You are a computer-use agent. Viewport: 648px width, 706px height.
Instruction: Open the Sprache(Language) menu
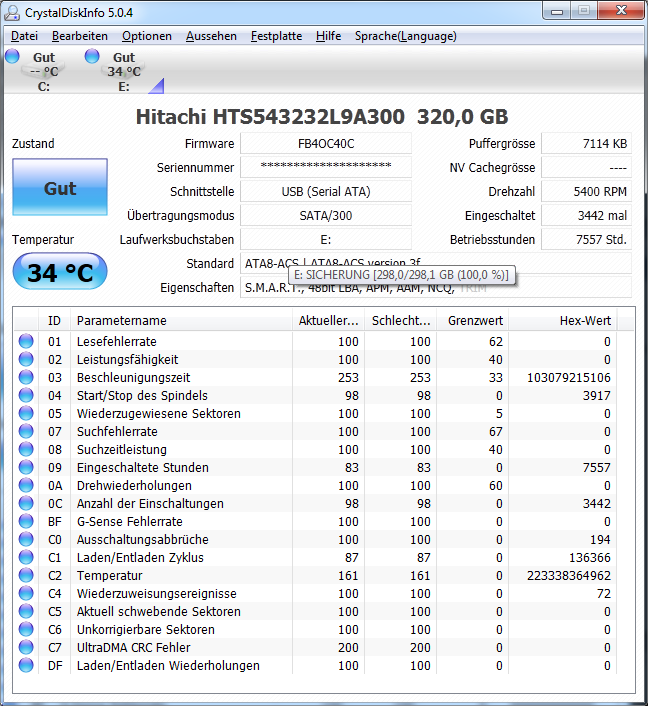[406, 36]
